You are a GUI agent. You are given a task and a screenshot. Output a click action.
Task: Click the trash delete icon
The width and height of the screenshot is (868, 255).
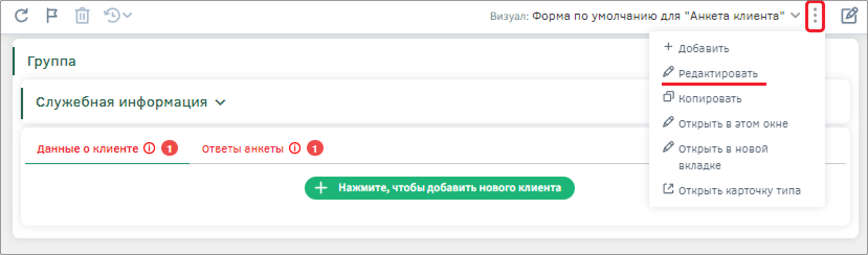(x=82, y=16)
